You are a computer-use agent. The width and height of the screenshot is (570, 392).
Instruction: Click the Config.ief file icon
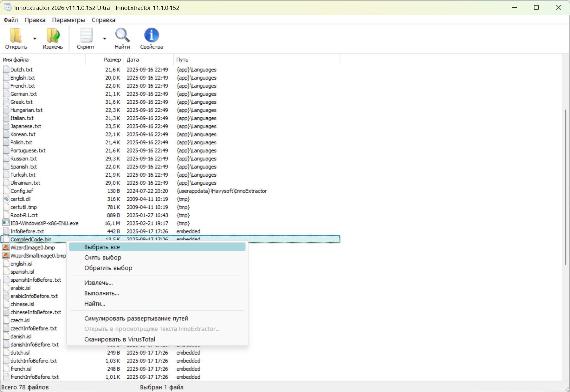click(6, 191)
